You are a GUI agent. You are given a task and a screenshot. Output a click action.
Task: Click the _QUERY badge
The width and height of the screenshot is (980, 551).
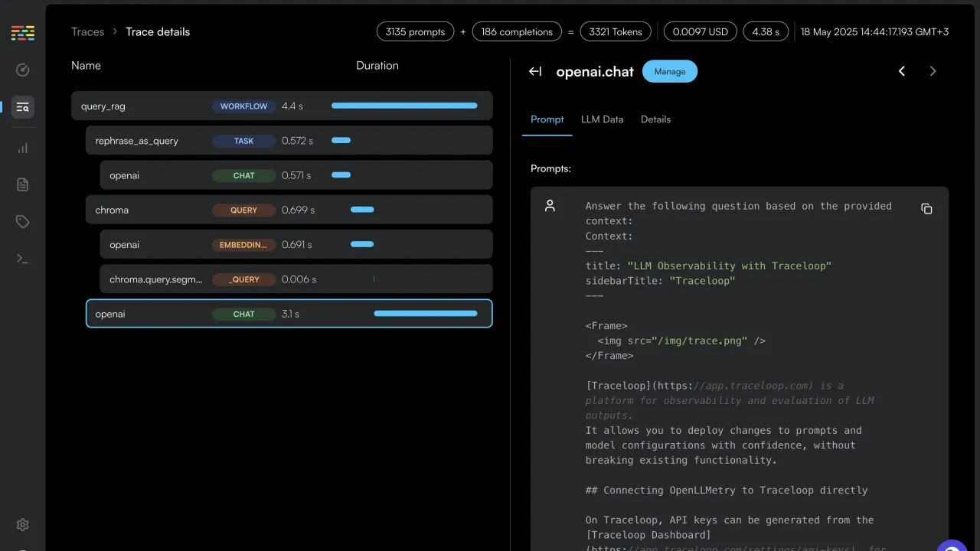click(x=243, y=279)
